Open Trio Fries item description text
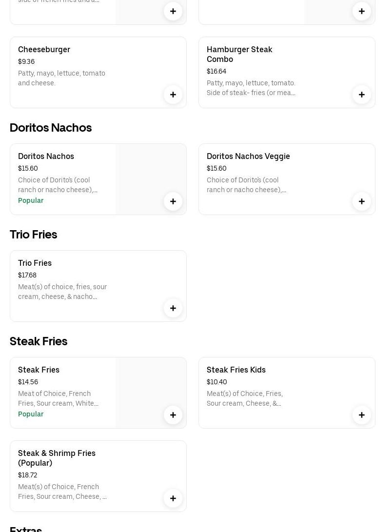392x532 pixels. [62, 292]
